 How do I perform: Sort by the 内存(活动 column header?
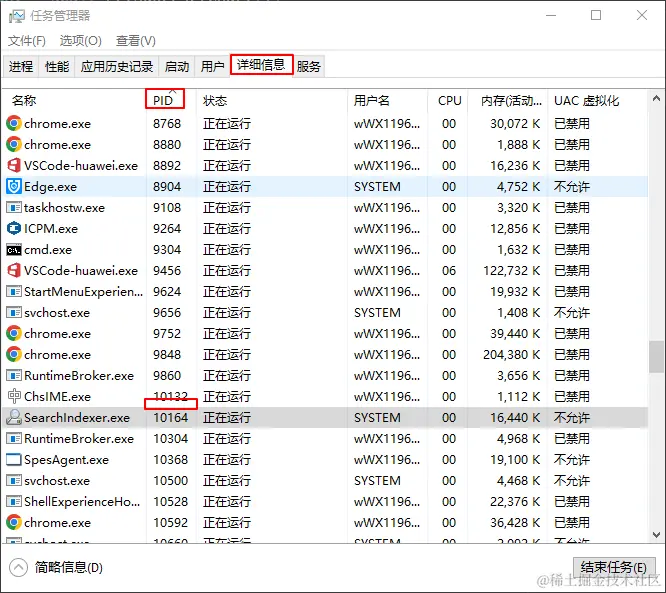pyautogui.click(x=508, y=101)
